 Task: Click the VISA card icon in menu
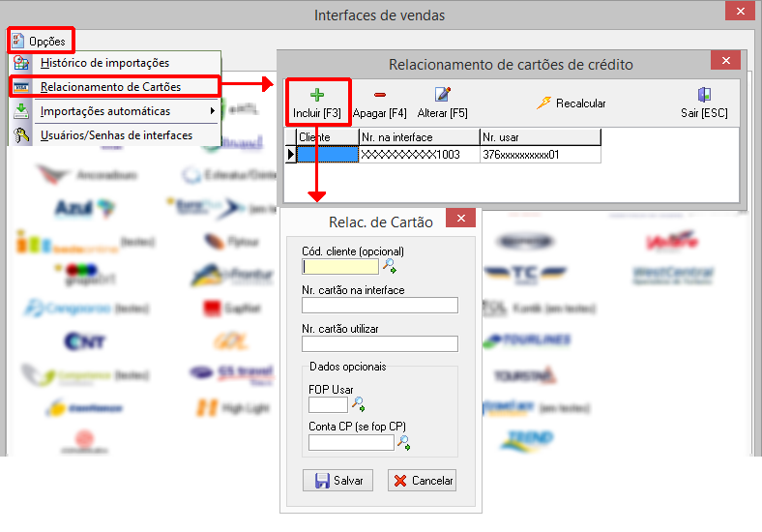click(x=21, y=87)
